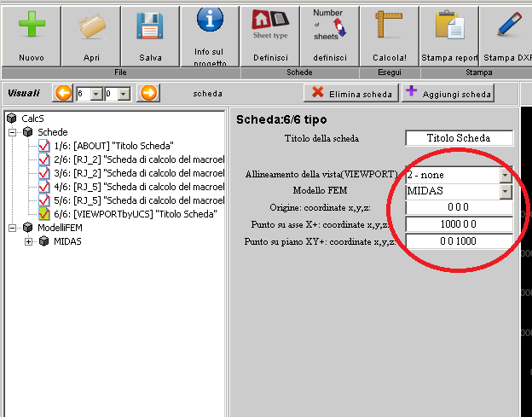The height and width of the screenshot is (417, 532).
Task: Click the checkmark icon of sheet 4/6
Action: 44,187
